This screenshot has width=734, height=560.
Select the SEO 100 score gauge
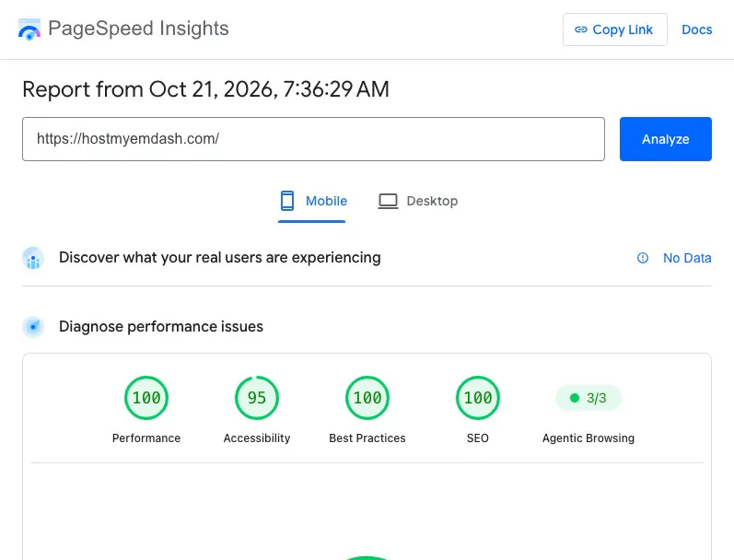pos(477,398)
